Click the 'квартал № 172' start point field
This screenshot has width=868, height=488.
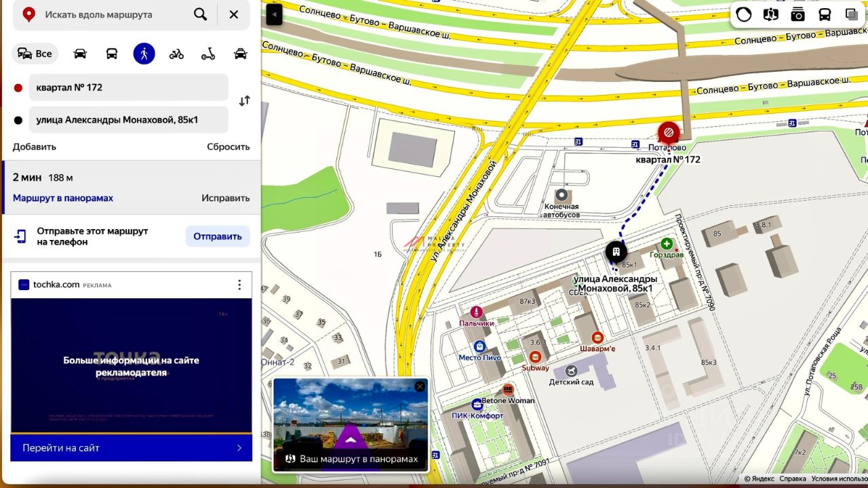(128, 87)
